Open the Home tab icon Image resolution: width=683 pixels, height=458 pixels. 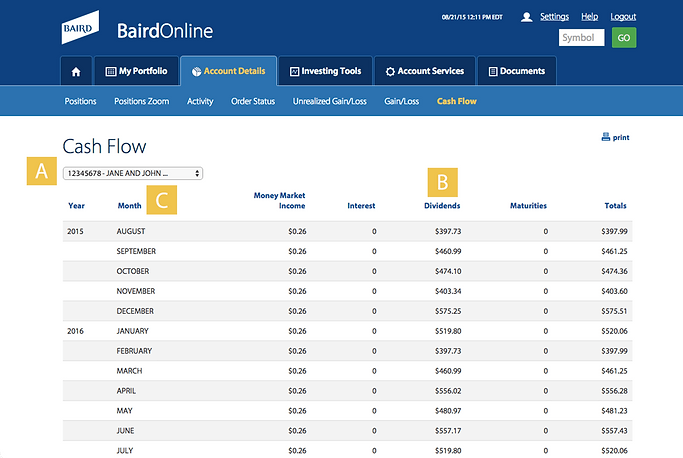(76, 71)
